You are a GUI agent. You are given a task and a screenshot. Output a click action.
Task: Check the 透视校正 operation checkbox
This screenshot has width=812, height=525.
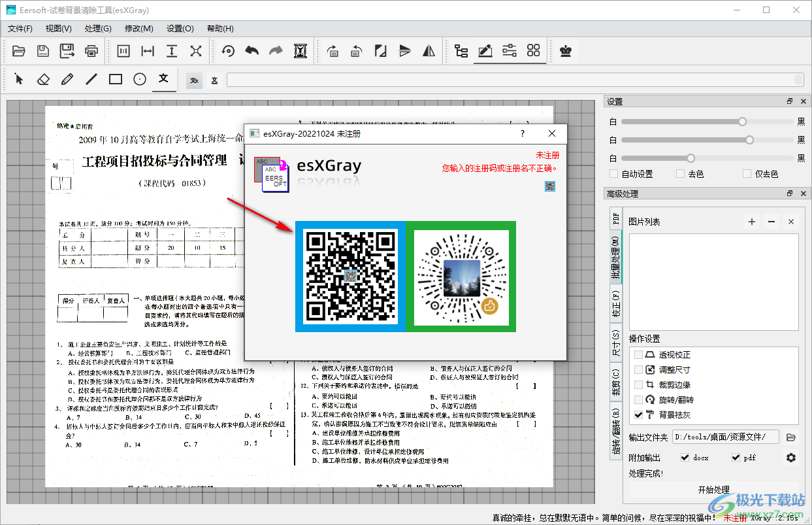tap(638, 354)
